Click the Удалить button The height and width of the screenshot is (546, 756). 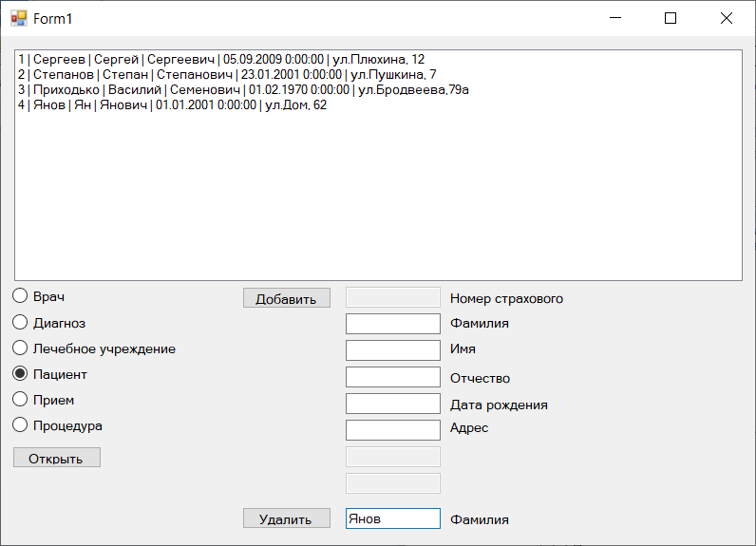point(287,518)
